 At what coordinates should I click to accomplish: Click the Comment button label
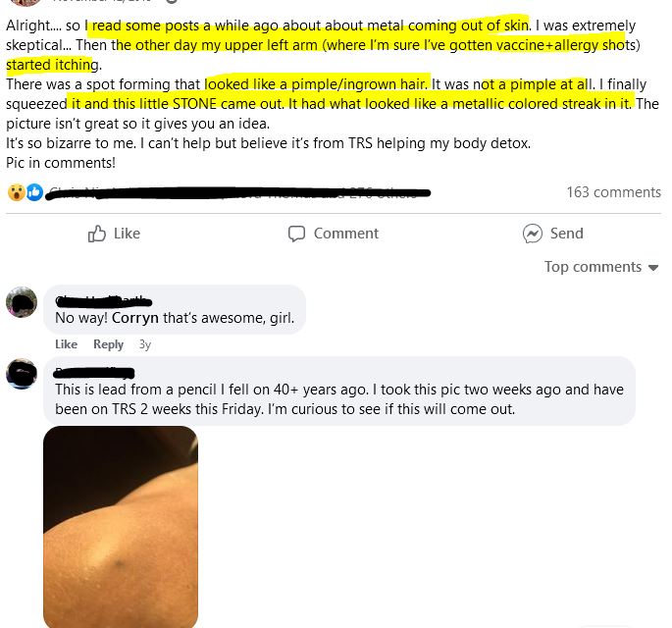pos(346,234)
